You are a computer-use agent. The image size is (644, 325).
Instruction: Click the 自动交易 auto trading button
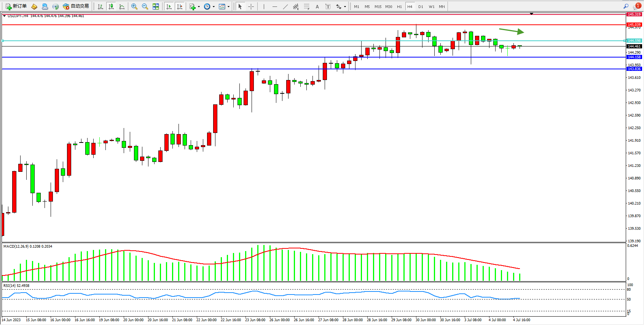pos(76,6)
